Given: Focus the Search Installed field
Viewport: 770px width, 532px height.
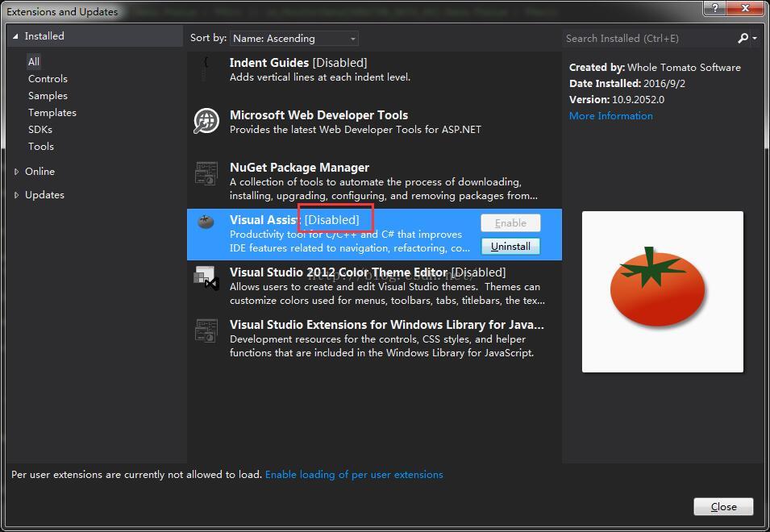Looking at the screenshot, I should point(649,38).
